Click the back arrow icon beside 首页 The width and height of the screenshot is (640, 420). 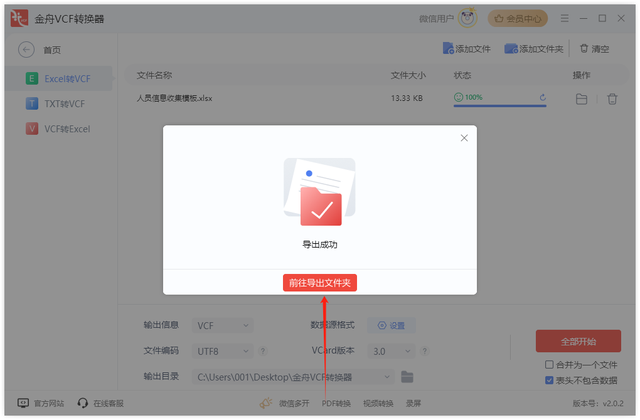[x=26, y=50]
